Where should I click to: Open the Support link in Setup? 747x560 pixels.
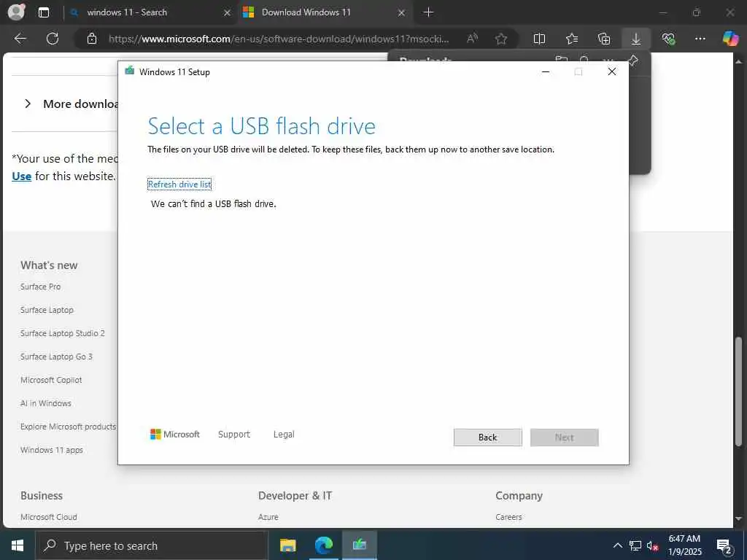tap(234, 435)
